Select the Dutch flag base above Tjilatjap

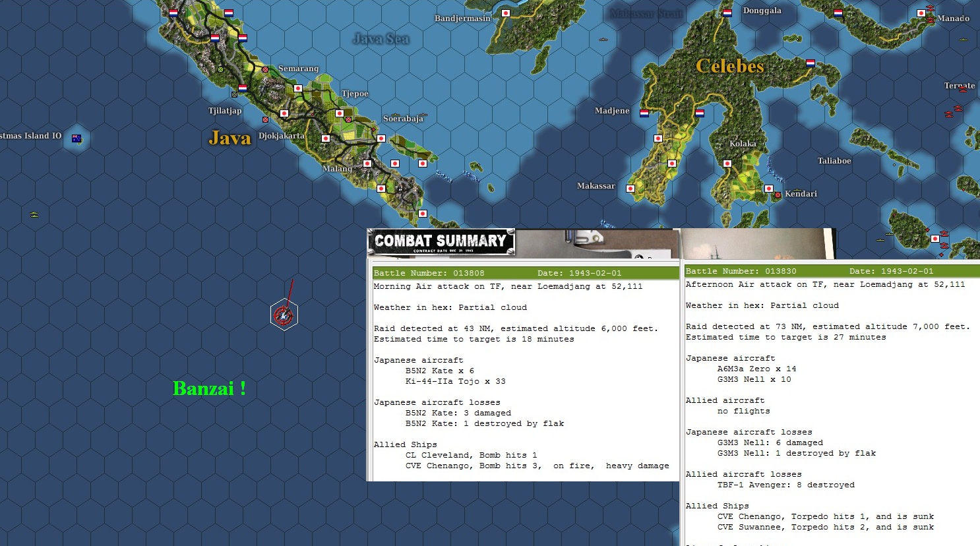point(243,88)
